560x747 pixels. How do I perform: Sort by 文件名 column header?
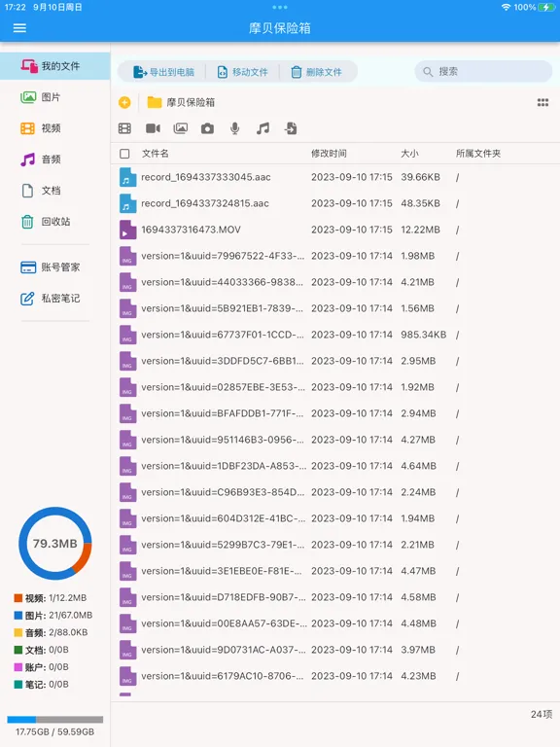[155, 154]
